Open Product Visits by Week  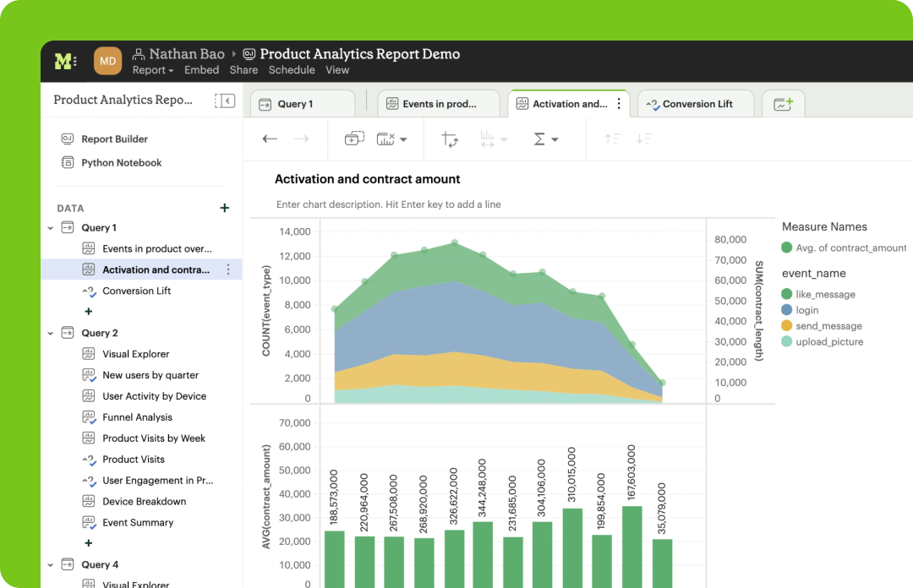tap(154, 438)
